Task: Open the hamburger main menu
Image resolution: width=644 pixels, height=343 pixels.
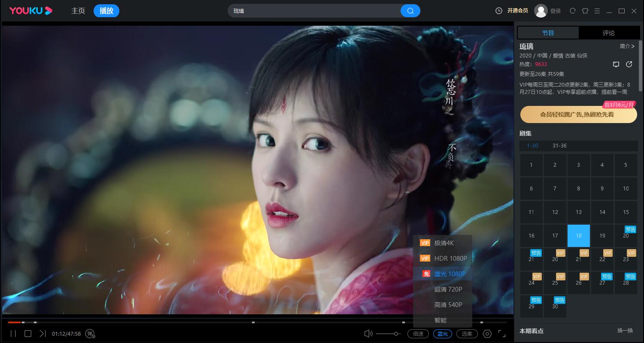Action: pos(597,11)
